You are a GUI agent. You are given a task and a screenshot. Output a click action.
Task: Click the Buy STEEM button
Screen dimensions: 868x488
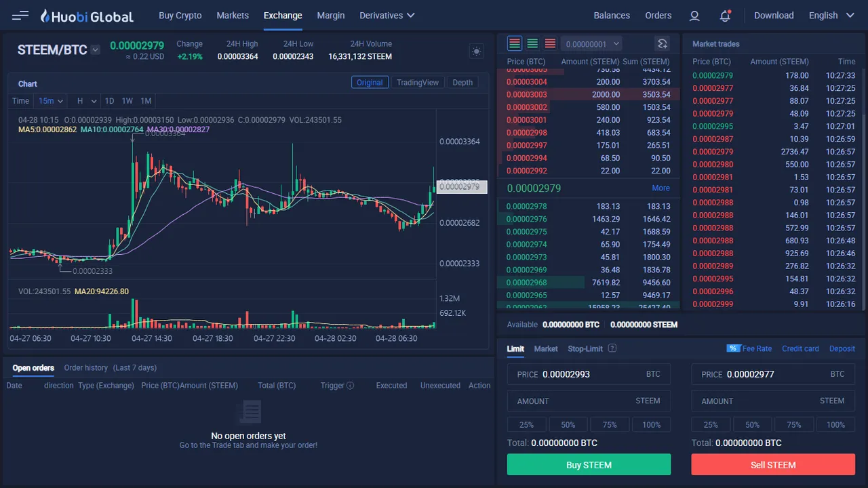pos(589,465)
